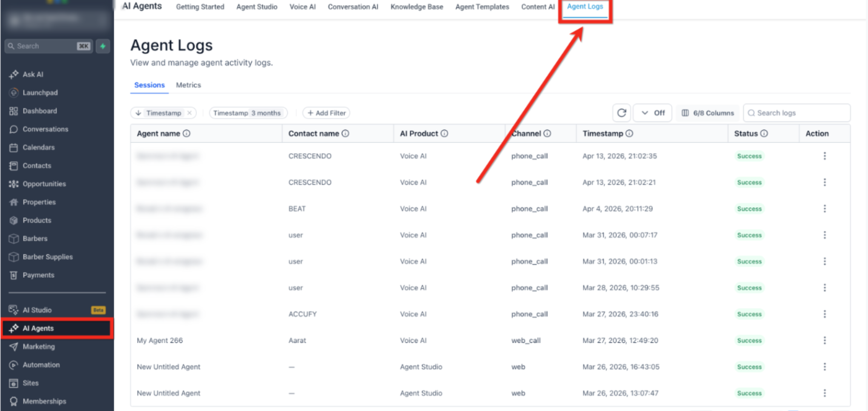This screenshot has height=411, width=868.
Task: Click the CRESCENDO contact at 21:02:21
Action: point(310,182)
